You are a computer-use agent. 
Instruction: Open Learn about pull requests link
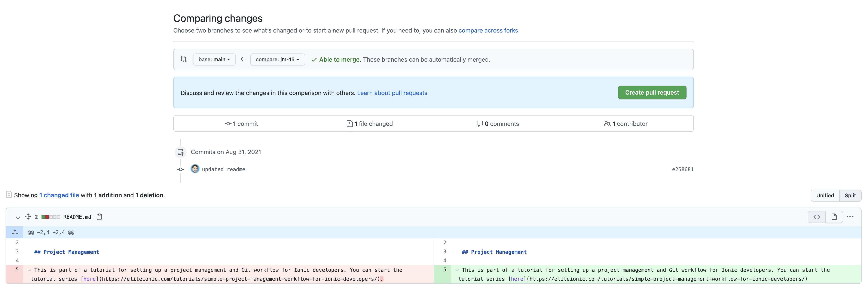[392, 93]
